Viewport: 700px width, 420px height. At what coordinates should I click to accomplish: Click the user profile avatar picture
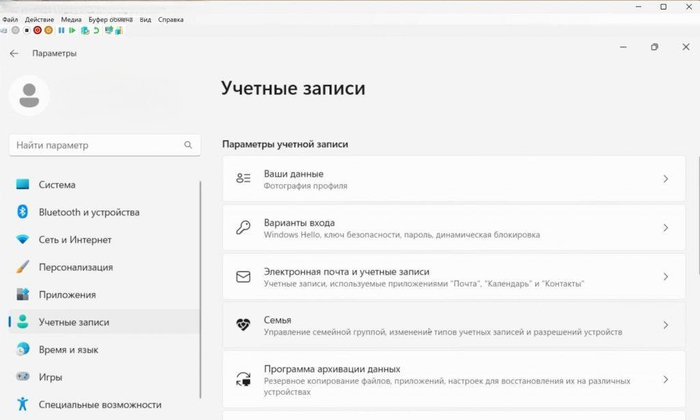point(29,95)
